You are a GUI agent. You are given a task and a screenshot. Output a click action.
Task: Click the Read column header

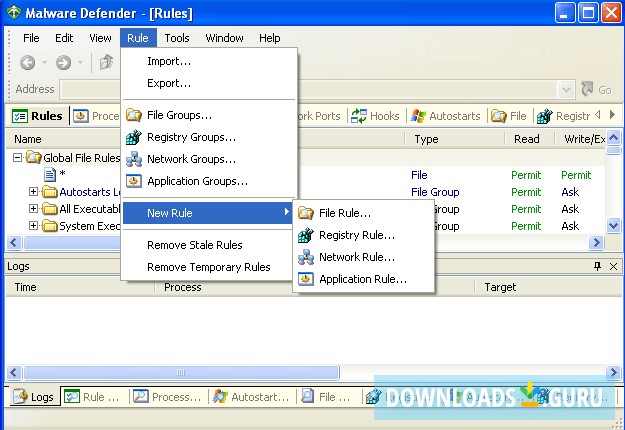tap(527, 139)
